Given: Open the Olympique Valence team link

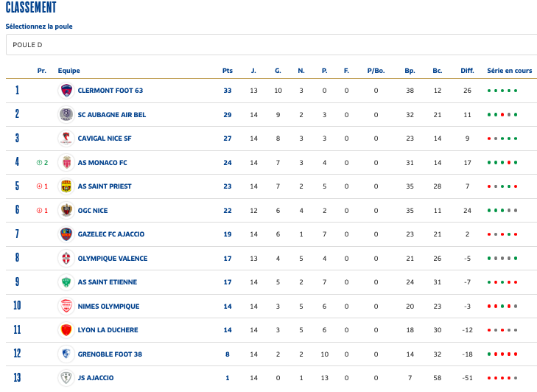Looking at the screenshot, I should point(113,259).
